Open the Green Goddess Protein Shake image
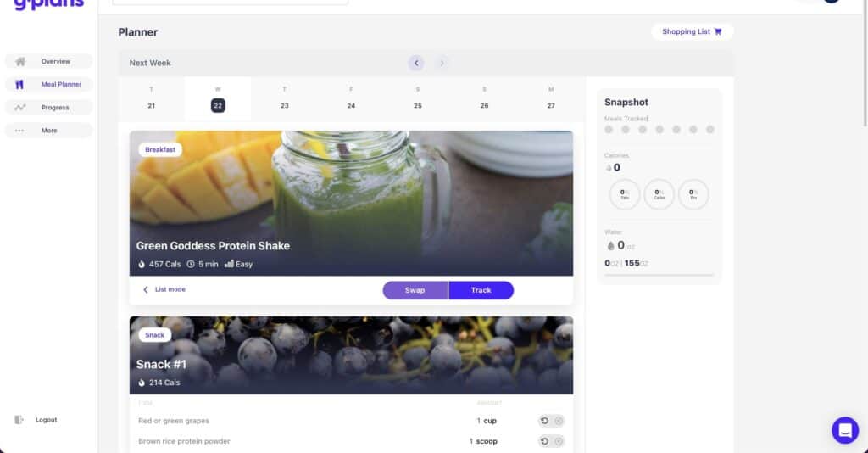This screenshot has width=868, height=453. click(352, 204)
